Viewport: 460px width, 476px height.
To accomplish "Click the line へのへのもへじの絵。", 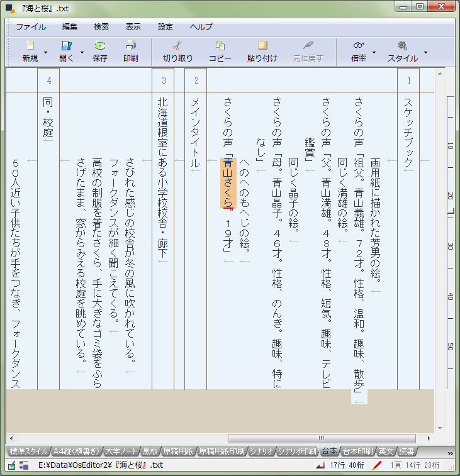I will (x=245, y=205).
